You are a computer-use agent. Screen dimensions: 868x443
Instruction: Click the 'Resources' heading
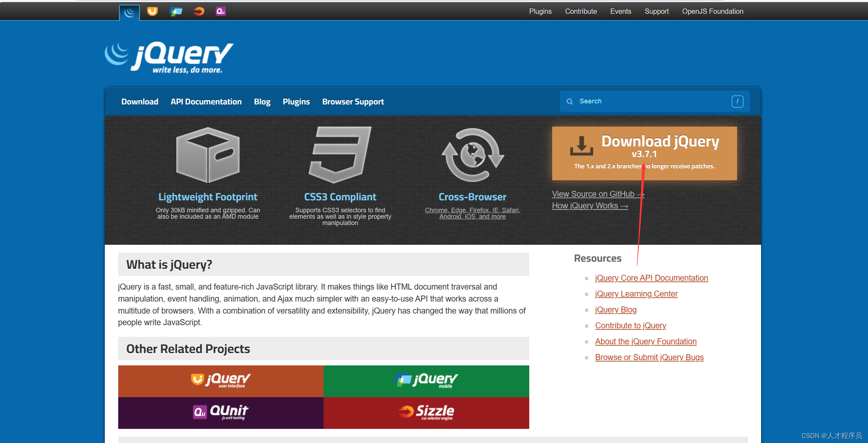tap(598, 258)
